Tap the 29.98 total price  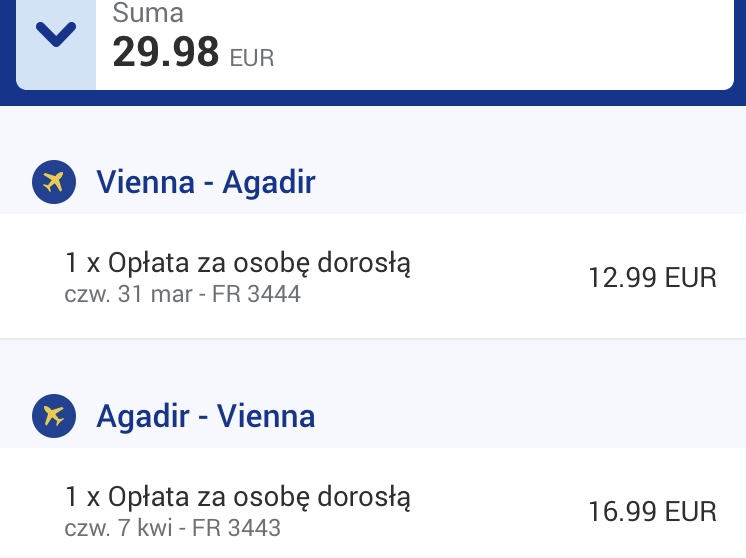[x=166, y=52]
